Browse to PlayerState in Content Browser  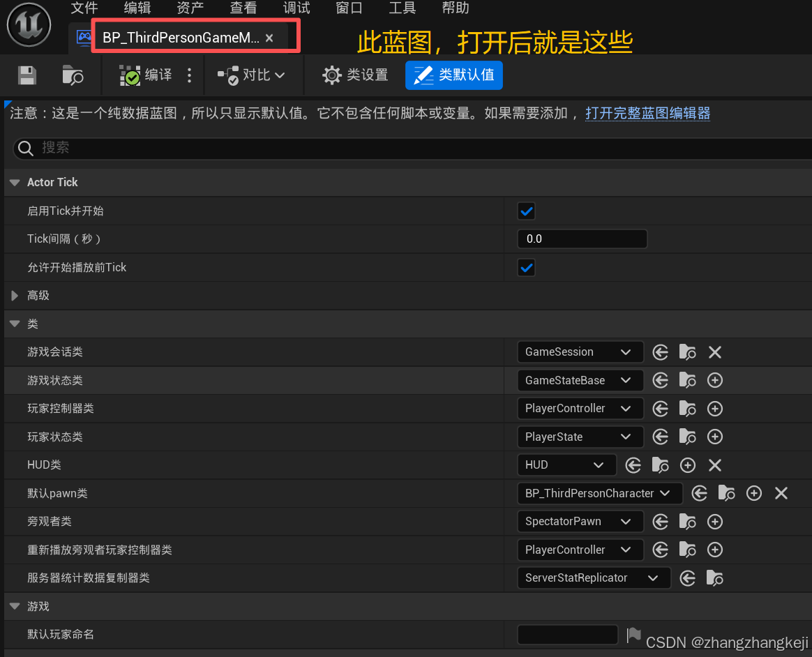tap(687, 437)
